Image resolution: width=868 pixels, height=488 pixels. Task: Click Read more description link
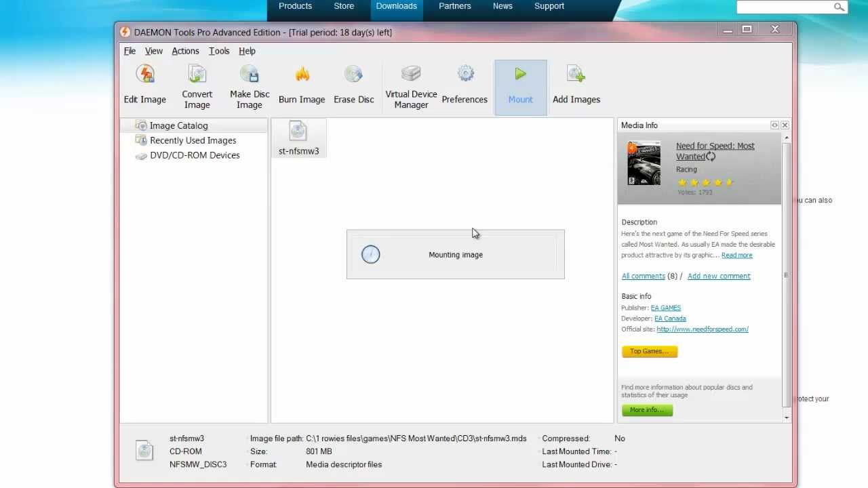(736, 256)
